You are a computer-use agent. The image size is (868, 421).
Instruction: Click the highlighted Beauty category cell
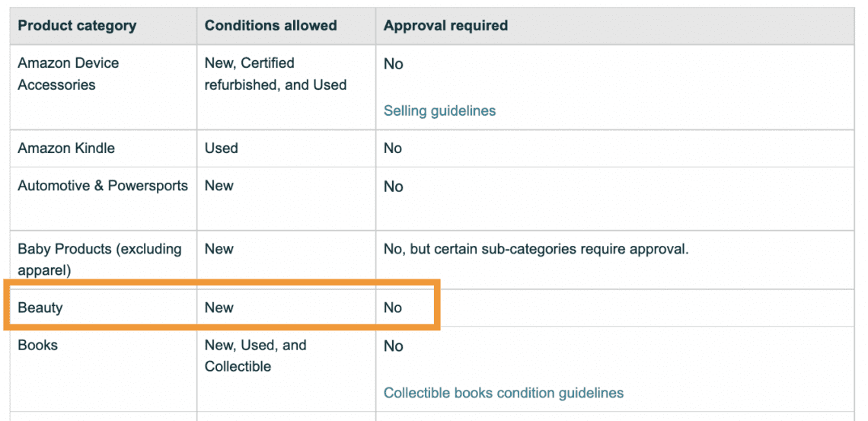point(40,308)
